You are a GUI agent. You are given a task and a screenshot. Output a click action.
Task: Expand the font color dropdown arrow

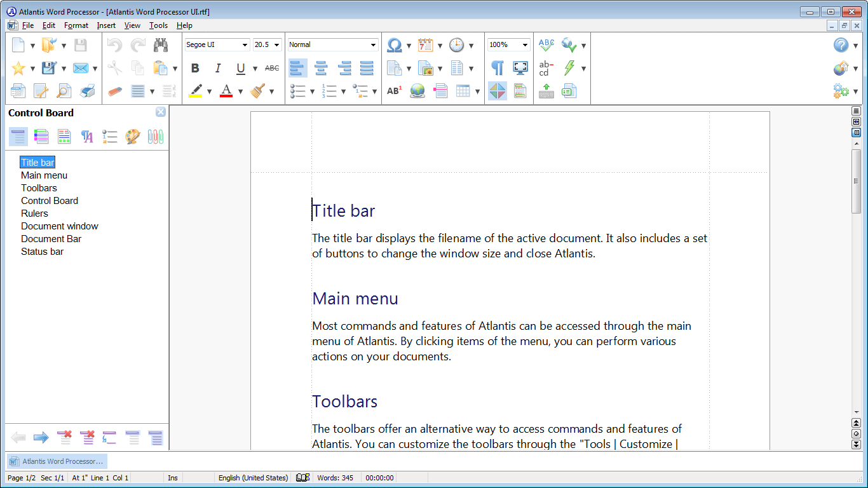coord(240,91)
